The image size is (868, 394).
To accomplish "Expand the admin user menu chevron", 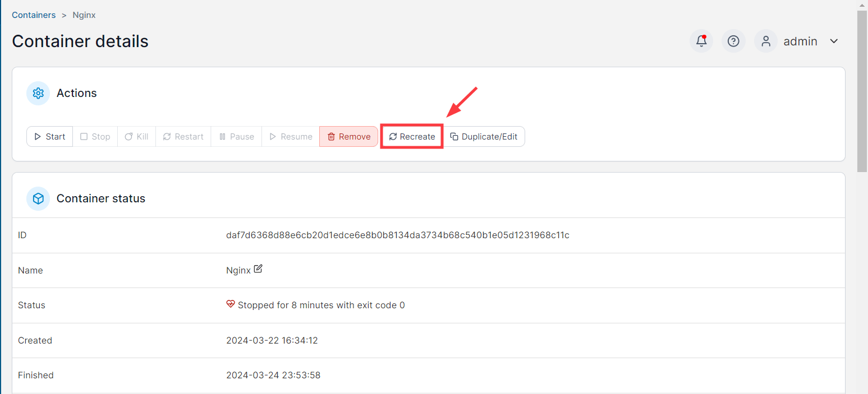I will coord(834,41).
